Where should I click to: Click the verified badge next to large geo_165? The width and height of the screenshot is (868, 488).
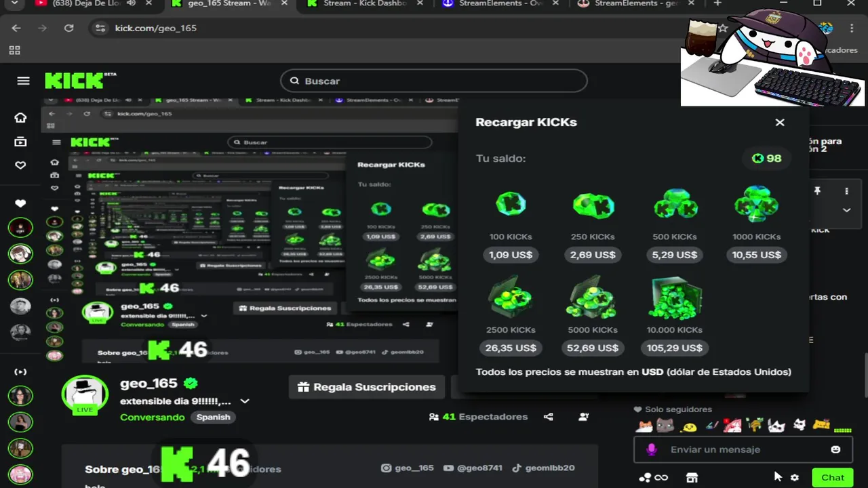click(191, 384)
